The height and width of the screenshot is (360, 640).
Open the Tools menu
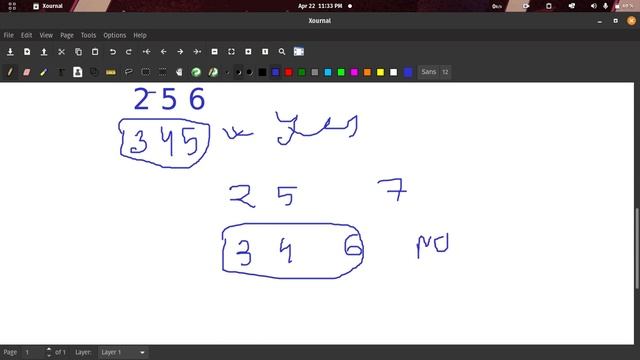pyautogui.click(x=88, y=35)
